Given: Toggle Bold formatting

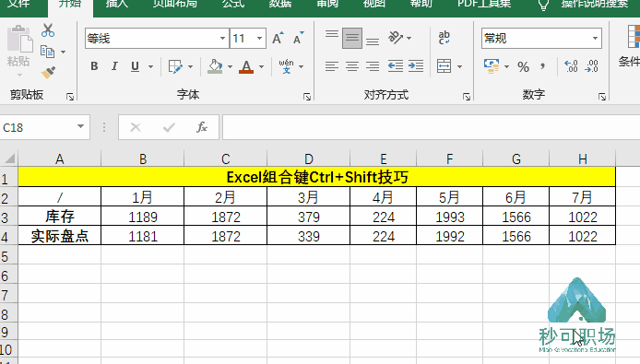Looking at the screenshot, I should click(x=94, y=66).
